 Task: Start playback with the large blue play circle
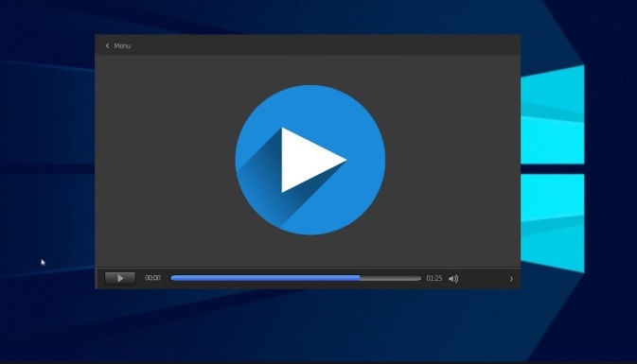[x=310, y=160]
